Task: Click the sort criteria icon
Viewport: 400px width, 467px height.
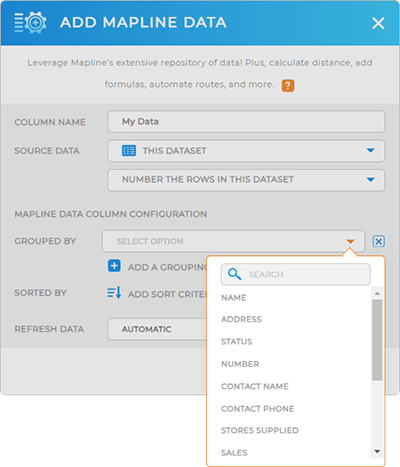Action: (x=114, y=293)
